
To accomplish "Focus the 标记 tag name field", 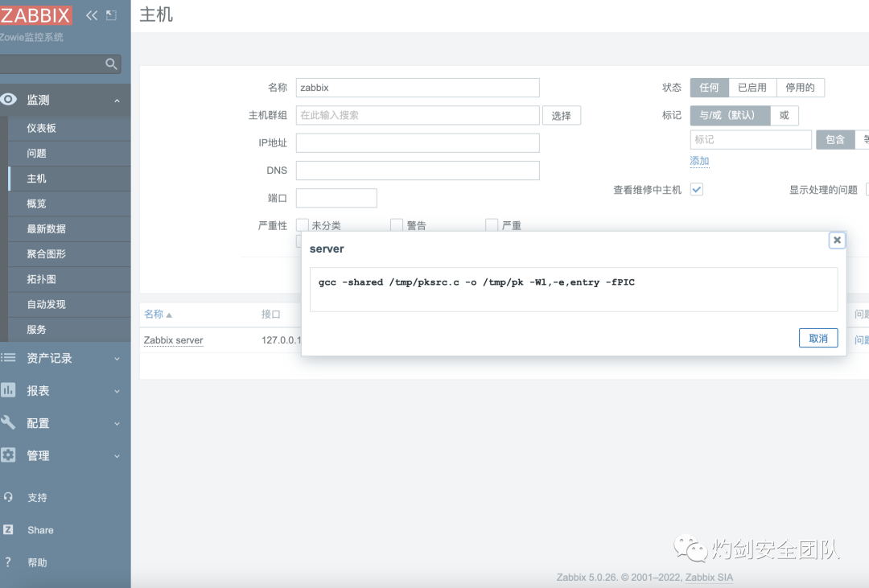I will click(x=751, y=140).
